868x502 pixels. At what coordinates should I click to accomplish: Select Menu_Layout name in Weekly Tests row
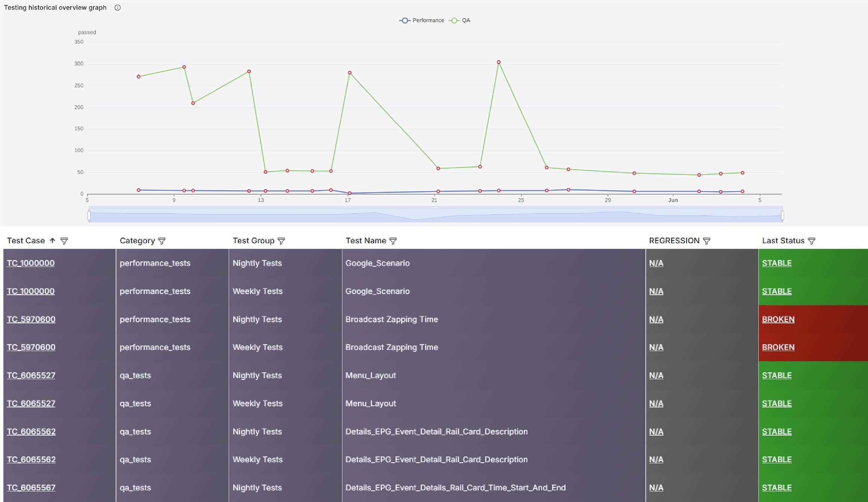click(371, 404)
